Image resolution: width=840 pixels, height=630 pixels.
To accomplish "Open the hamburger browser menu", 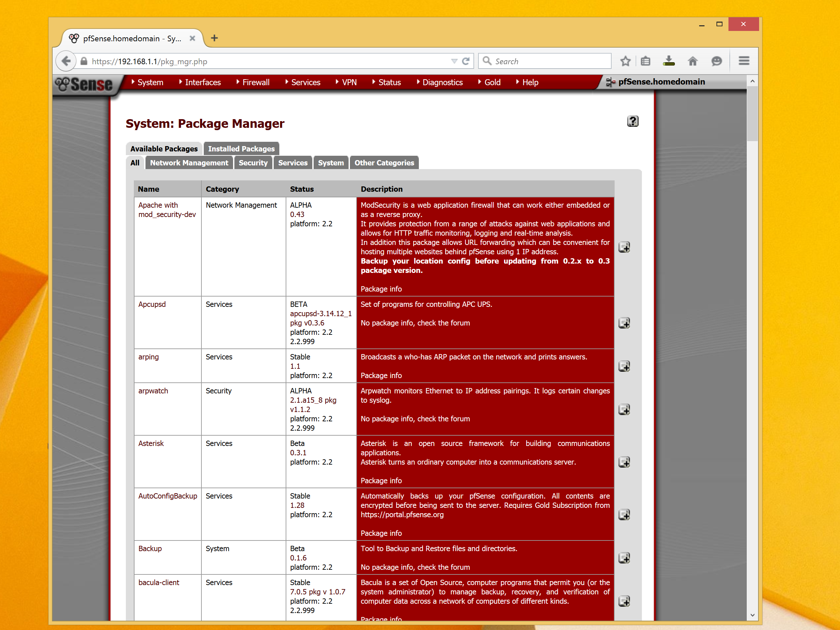I will click(744, 61).
